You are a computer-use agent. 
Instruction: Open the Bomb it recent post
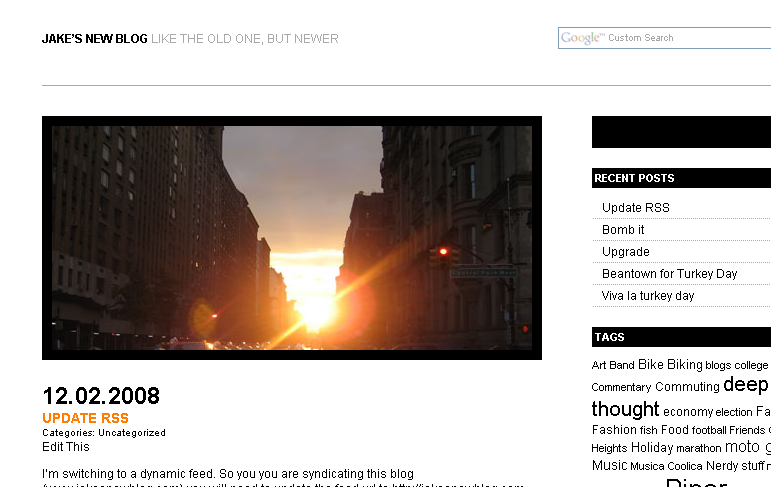coord(623,230)
